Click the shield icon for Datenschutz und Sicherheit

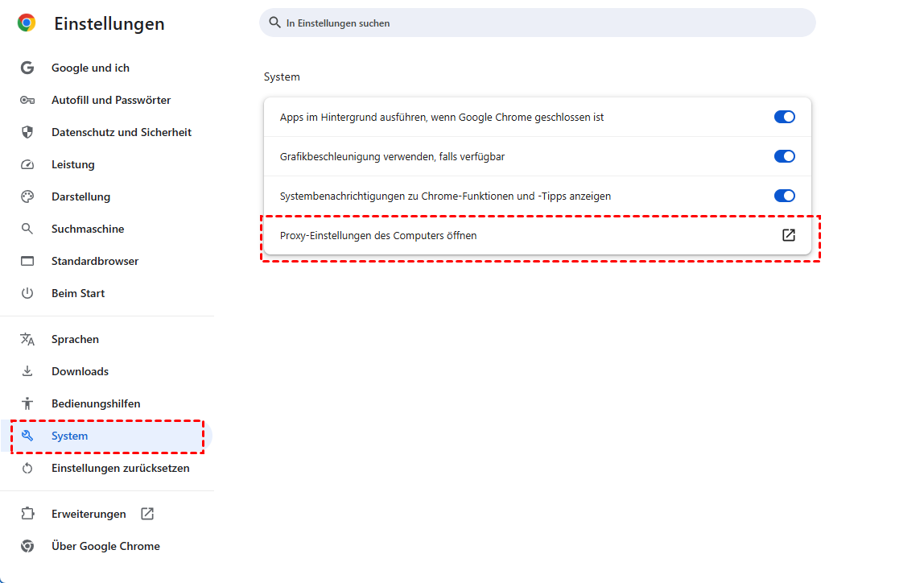pyautogui.click(x=27, y=133)
